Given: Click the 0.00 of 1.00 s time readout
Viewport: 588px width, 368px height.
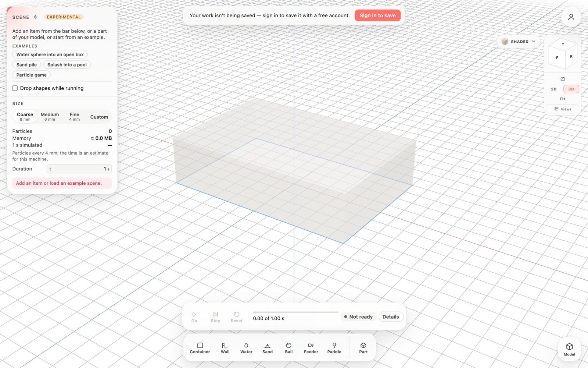Looking at the screenshot, I should click(269, 319).
